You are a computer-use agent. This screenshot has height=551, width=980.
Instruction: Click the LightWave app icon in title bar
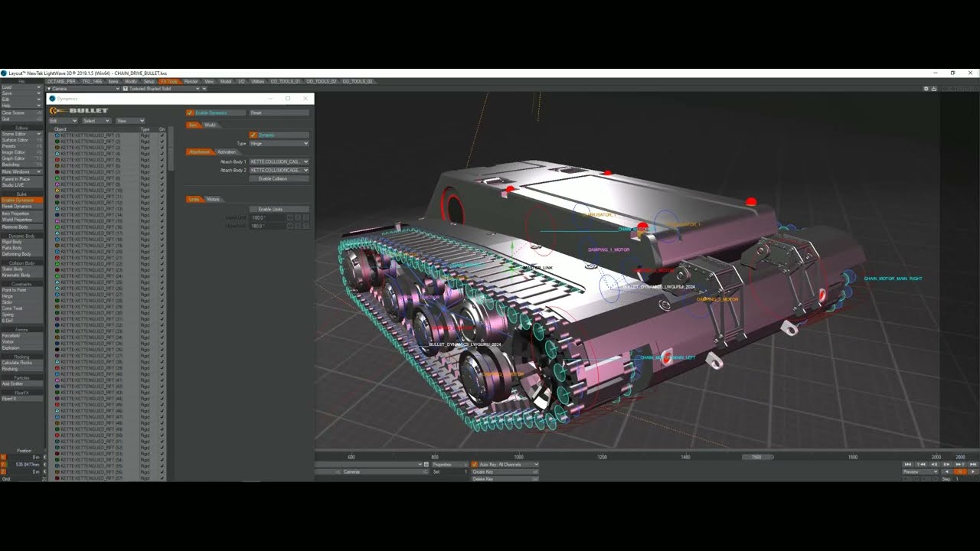coord(4,73)
